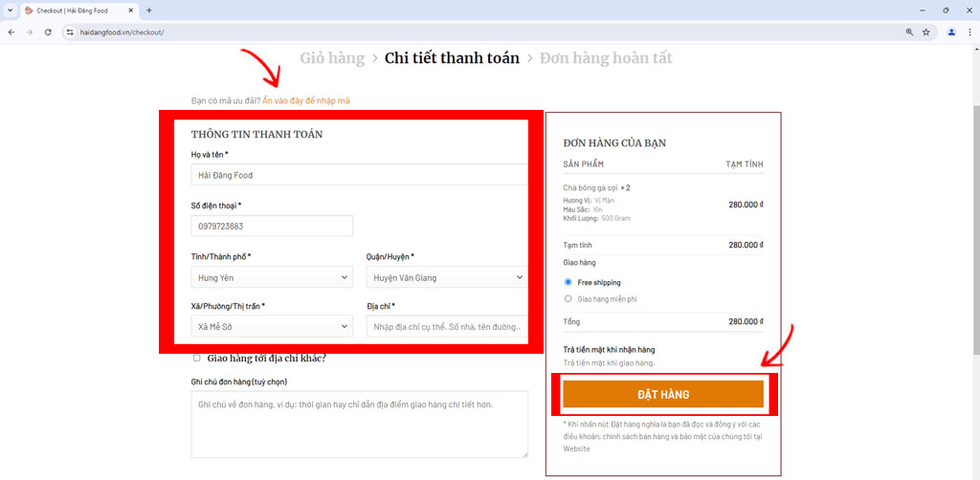Select the Free shipping radio button

(x=568, y=282)
